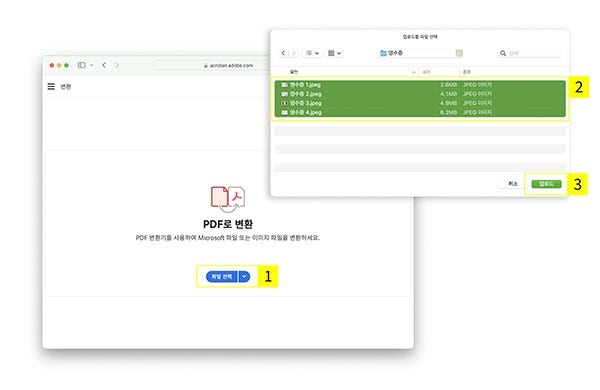This screenshot has height=390, width=600.
Task: Select the file 영수증 3.jpeg
Action: tap(420, 103)
